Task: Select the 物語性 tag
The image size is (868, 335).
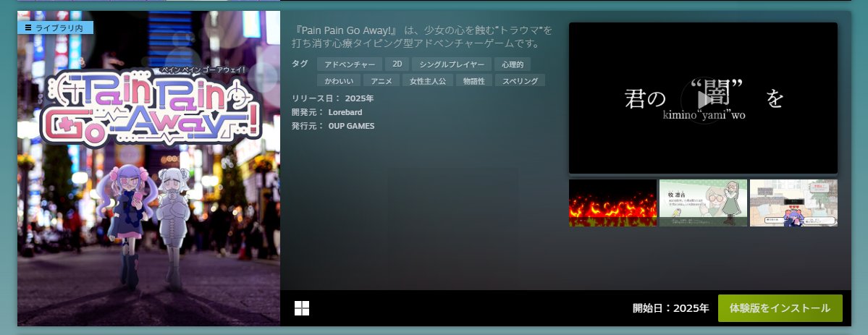Action: (x=474, y=81)
